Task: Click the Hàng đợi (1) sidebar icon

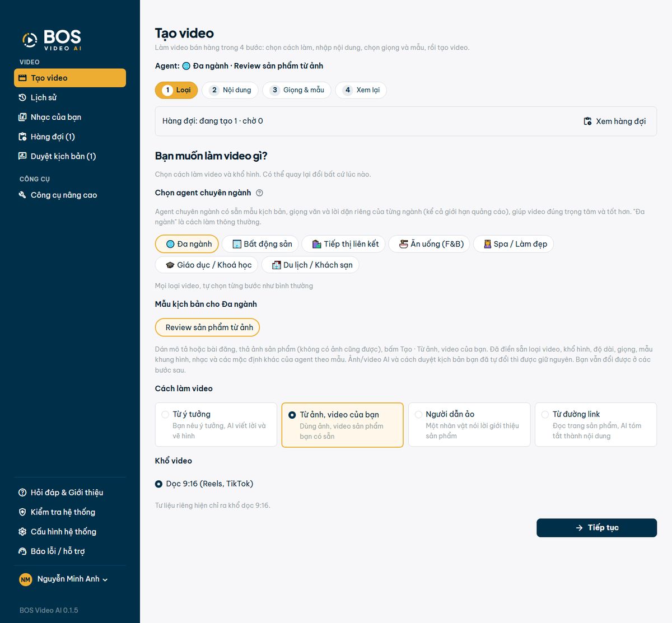Action: coord(22,137)
